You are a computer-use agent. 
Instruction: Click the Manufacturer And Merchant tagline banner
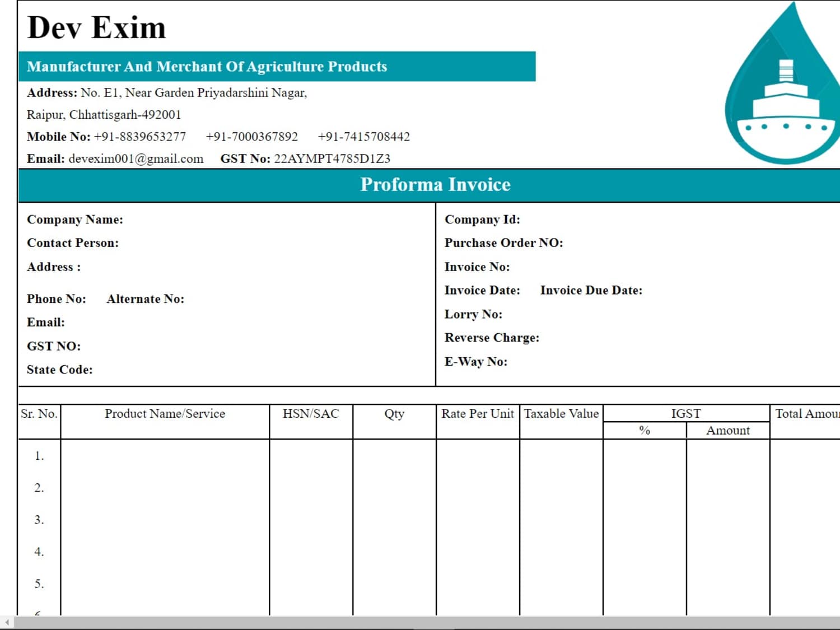pos(277,67)
